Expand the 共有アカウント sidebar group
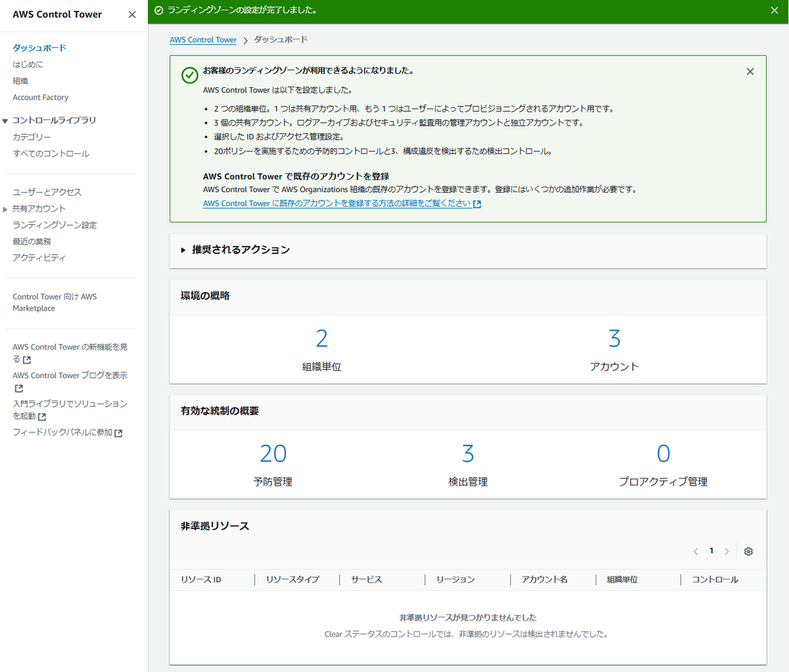Viewport: 789px width, 672px height. pyautogui.click(x=5, y=209)
